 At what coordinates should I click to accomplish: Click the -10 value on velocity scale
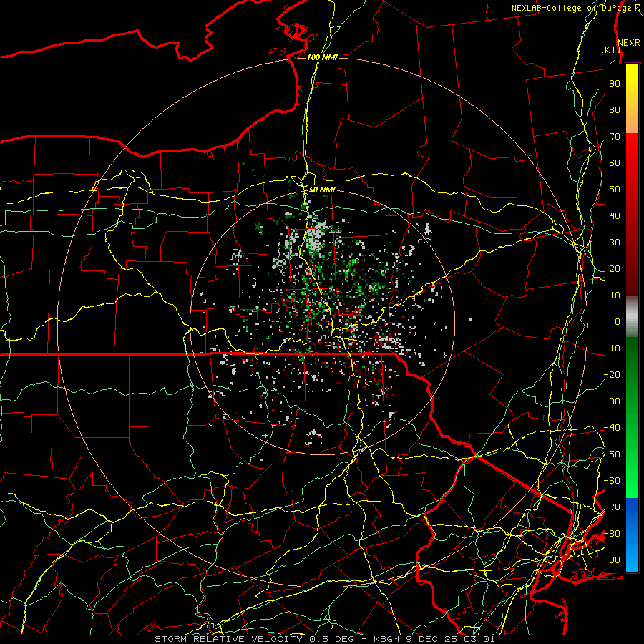coord(612,348)
